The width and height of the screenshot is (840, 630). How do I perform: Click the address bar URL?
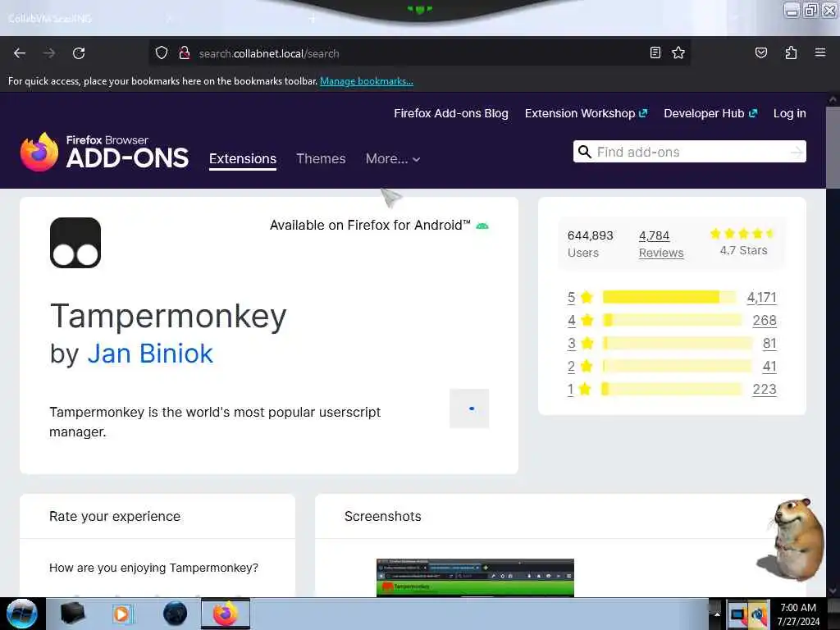pos(269,53)
